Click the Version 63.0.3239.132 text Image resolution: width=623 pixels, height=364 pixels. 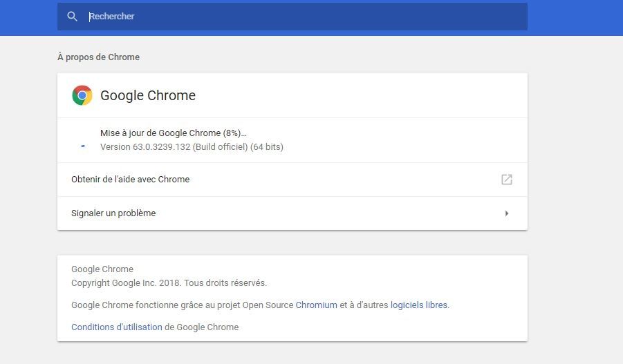tap(145, 147)
